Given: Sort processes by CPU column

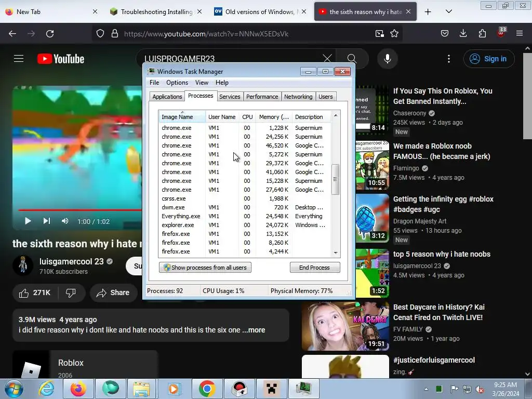Looking at the screenshot, I should [x=247, y=117].
